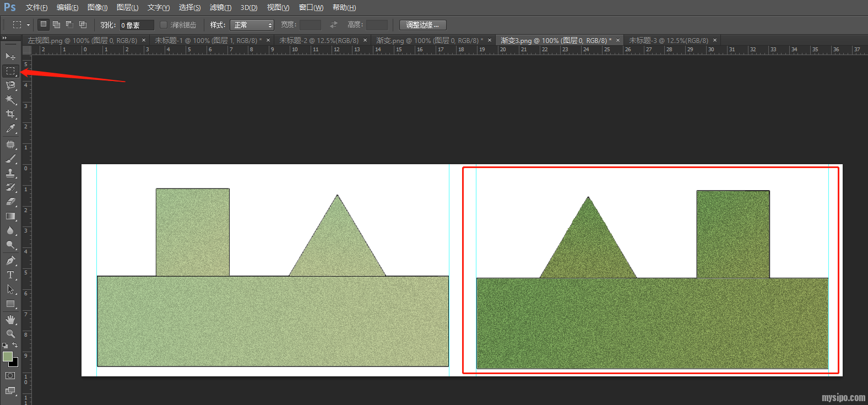Open the 样式 style dropdown
The image size is (868, 405).
[252, 25]
